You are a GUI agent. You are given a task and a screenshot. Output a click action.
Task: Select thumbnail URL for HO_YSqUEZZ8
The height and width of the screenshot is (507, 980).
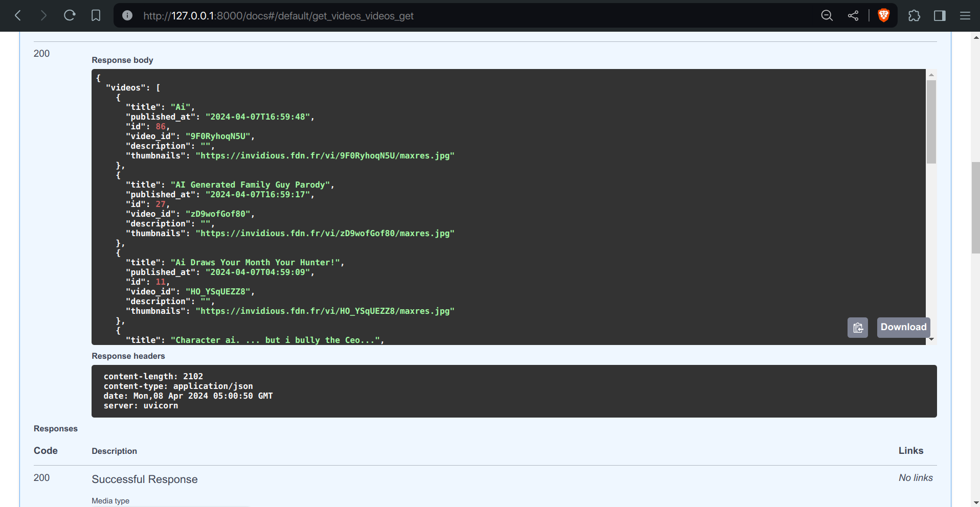325,311
